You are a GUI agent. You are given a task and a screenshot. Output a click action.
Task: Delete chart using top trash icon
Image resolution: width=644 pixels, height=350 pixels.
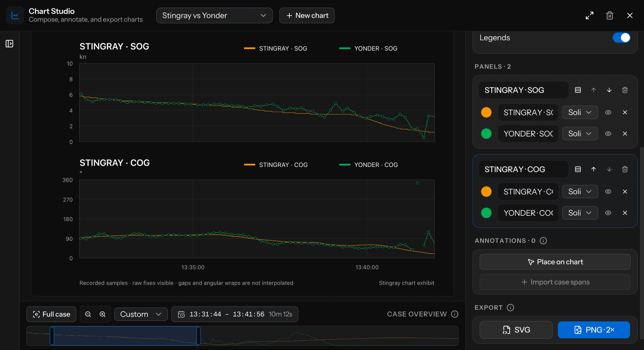610,16
